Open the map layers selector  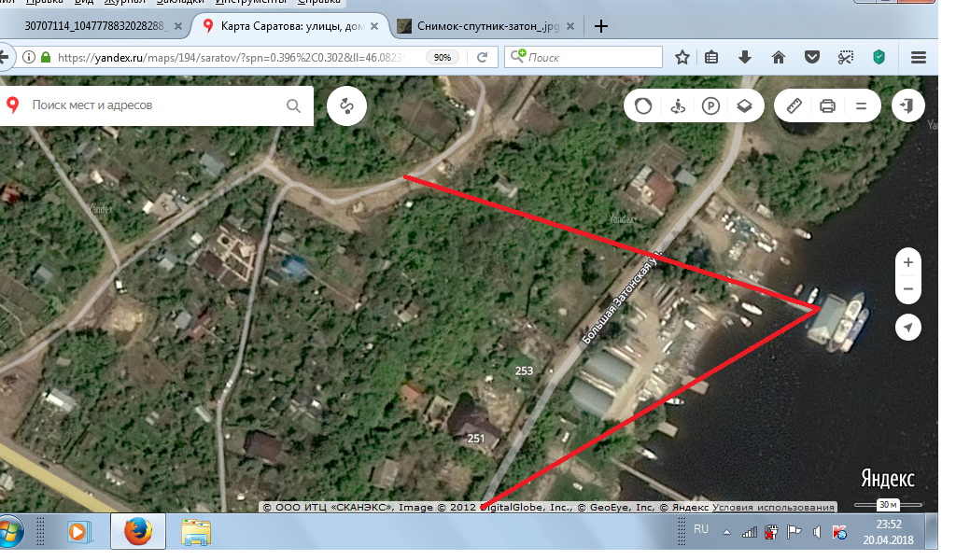pos(744,106)
